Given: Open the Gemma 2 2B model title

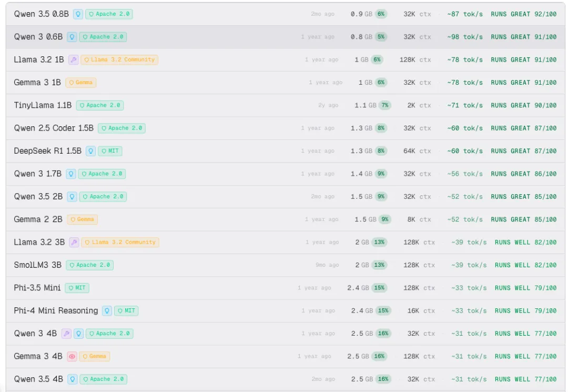Looking at the screenshot, I should point(38,219).
